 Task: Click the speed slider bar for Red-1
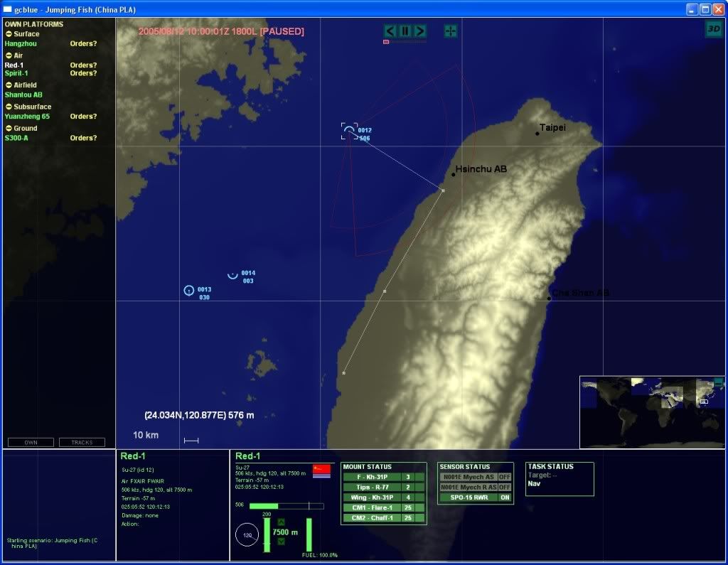point(286,506)
